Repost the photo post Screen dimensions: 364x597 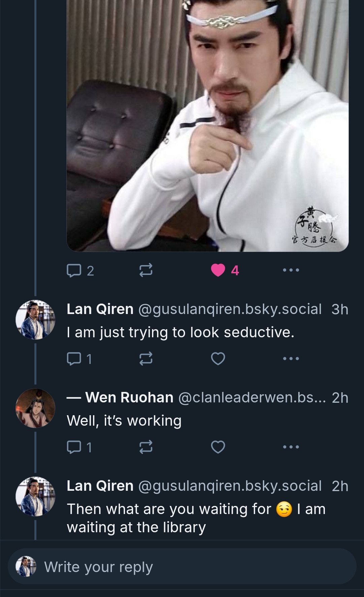[146, 271]
